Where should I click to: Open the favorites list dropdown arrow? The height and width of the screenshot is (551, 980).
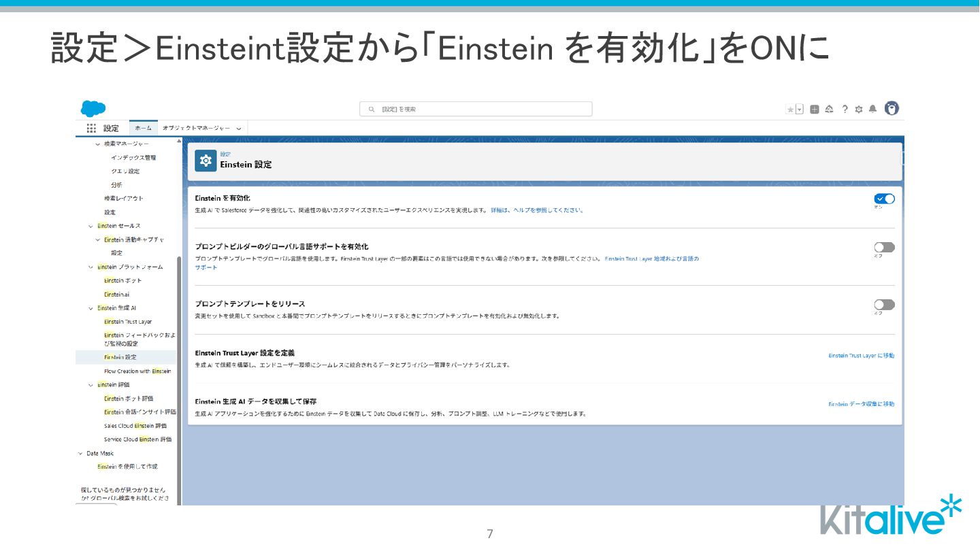pos(800,109)
